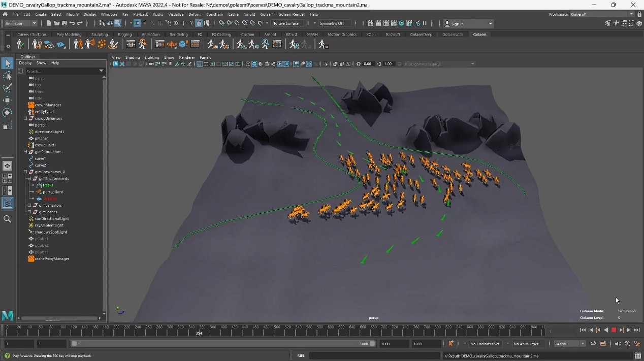Select four-view layout icon in left toolbox
This screenshot has width=644, height=361.
coord(7,178)
